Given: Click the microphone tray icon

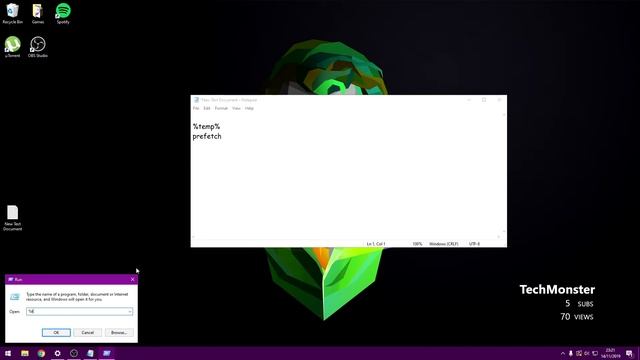Looking at the screenshot, I should (571, 353).
